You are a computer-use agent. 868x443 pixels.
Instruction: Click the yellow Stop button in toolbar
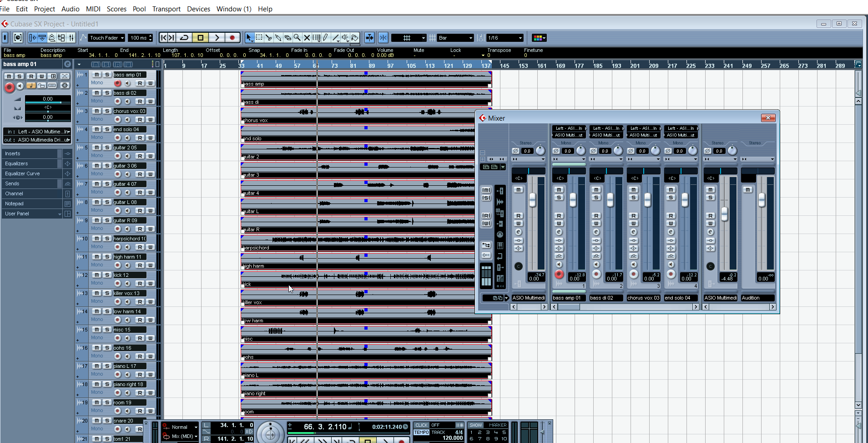(x=201, y=38)
